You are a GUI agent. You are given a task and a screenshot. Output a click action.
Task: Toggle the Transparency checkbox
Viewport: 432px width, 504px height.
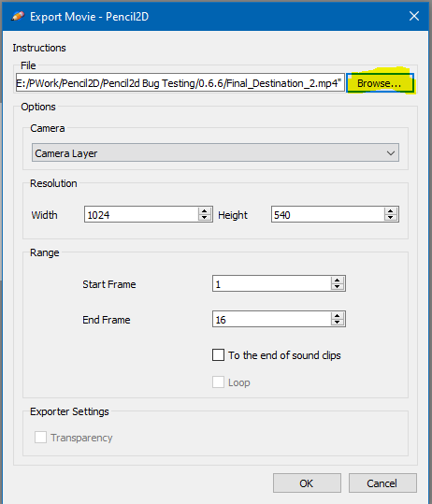(x=40, y=438)
